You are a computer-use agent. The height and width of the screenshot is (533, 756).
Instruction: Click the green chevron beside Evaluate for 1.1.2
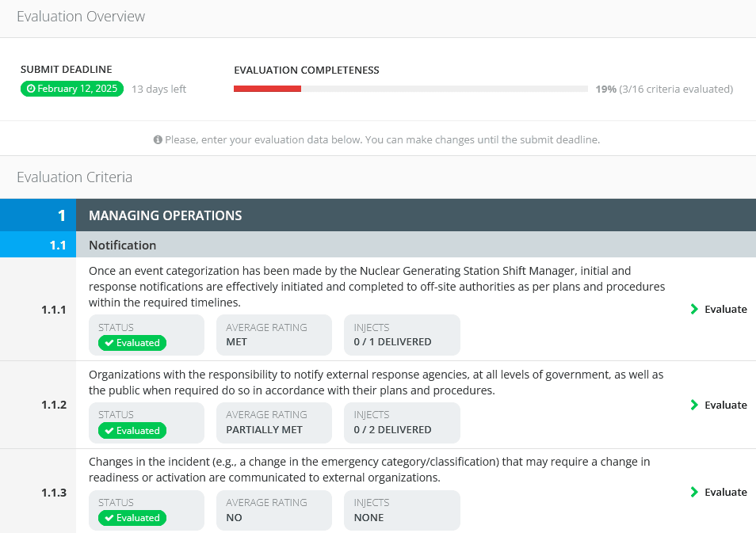(x=693, y=405)
